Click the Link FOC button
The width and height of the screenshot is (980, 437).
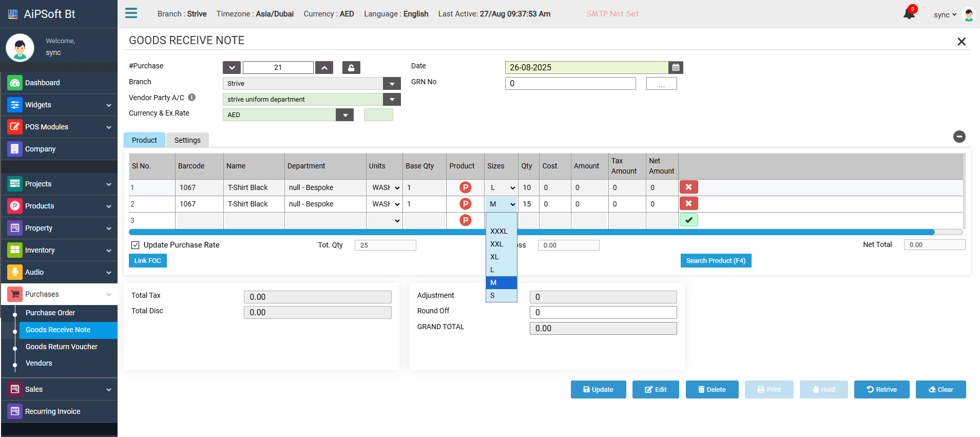(x=148, y=261)
